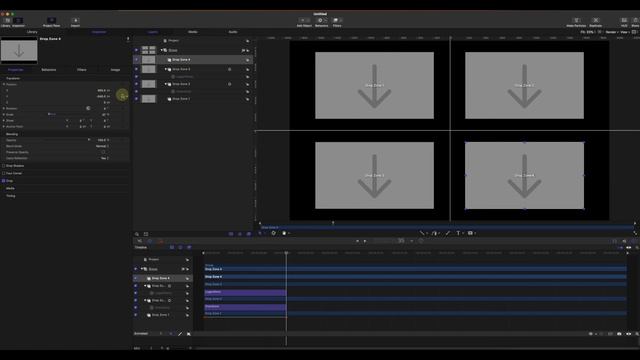The width and height of the screenshot is (640, 360).
Task: Collapse Drop Zone 2 disclosure triangle in Layers
Action: point(166,84)
